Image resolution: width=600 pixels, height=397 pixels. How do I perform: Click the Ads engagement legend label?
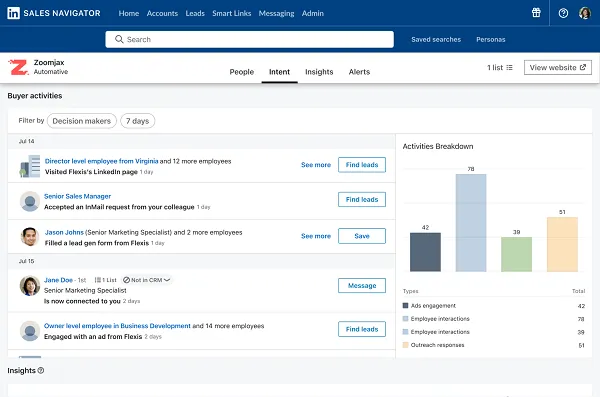point(433,306)
